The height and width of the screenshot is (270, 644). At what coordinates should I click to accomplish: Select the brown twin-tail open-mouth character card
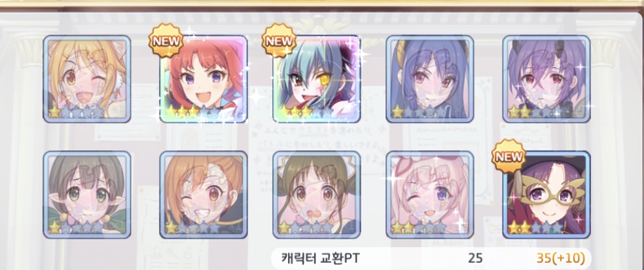tap(317, 195)
